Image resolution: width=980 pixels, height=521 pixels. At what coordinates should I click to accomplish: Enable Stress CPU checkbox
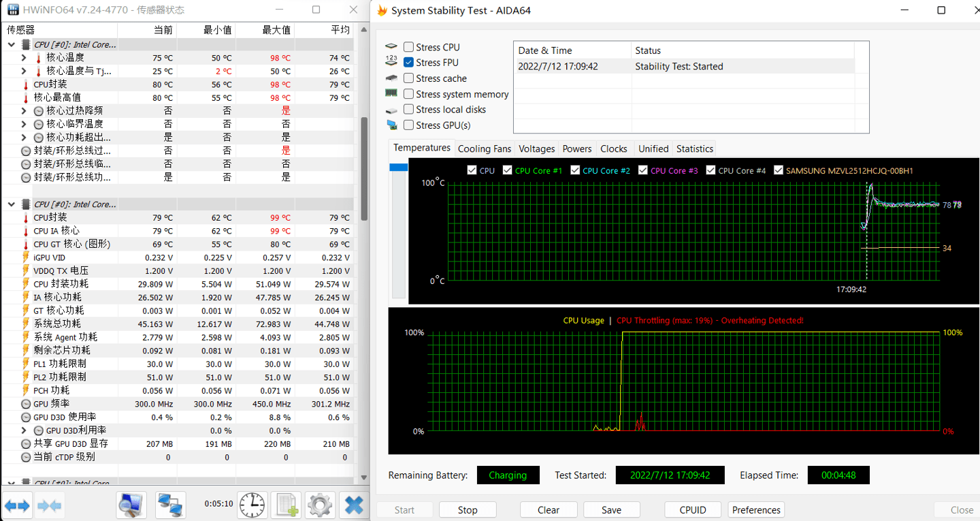click(x=408, y=47)
